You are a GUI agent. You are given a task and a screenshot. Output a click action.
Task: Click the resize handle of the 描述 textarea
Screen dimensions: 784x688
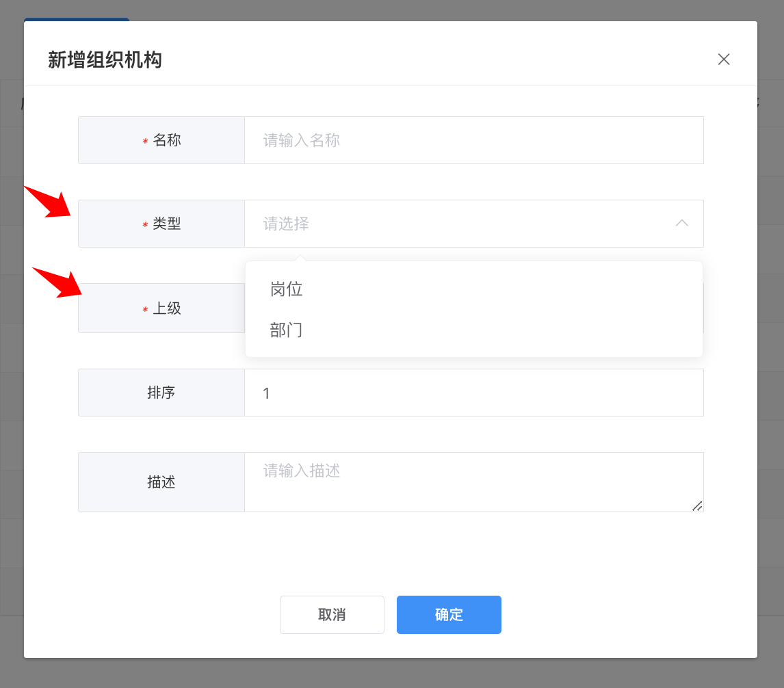pos(697,506)
